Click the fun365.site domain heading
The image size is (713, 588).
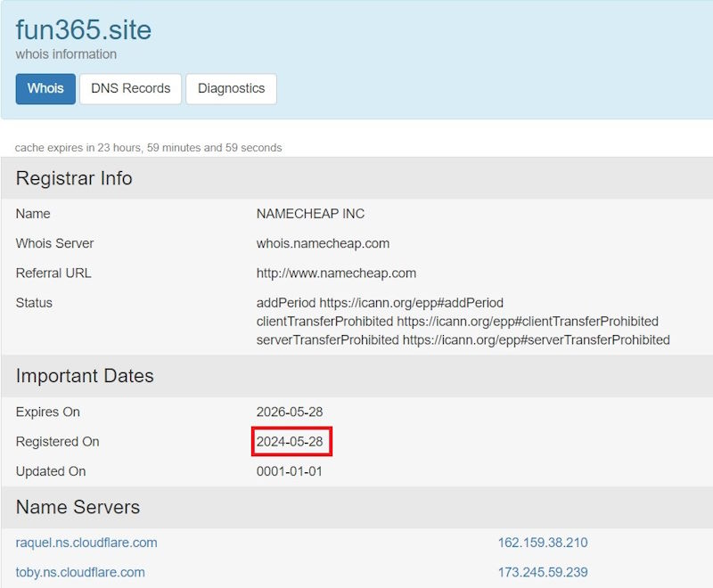coord(83,29)
